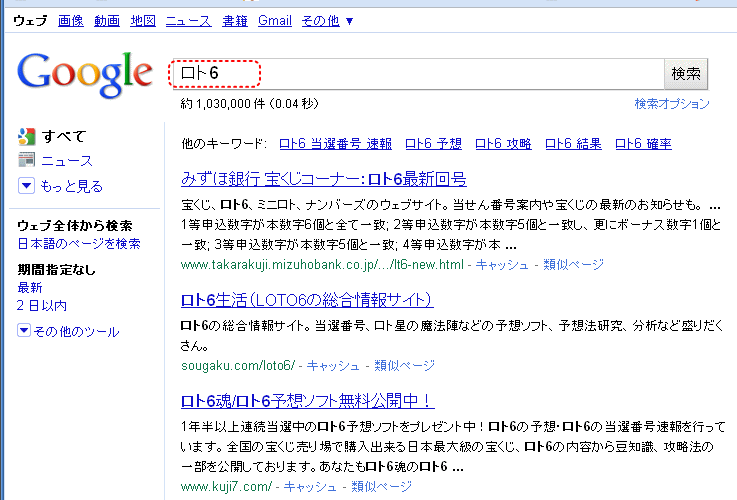Click the 検索 search button
Screen dimensions: 737x500
[686, 74]
